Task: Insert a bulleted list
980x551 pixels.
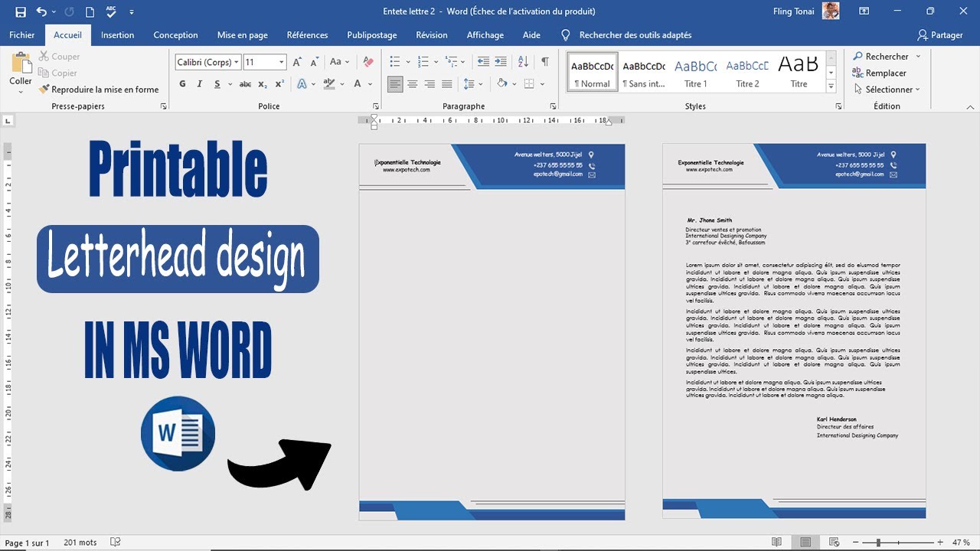Action: pos(394,62)
